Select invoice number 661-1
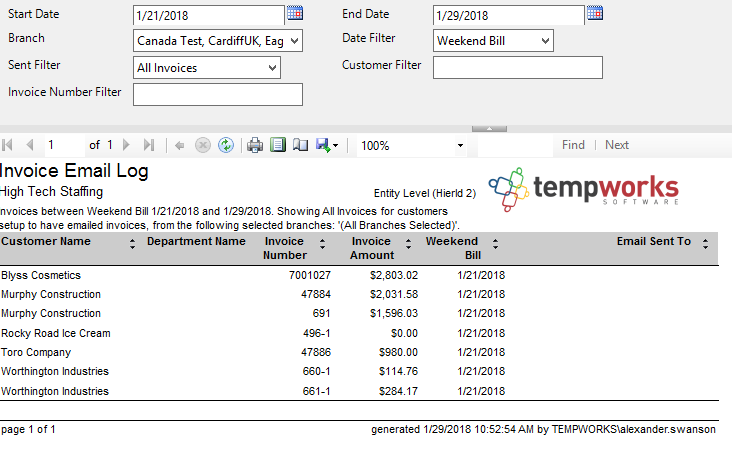This screenshot has width=732, height=454. tap(316, 391)
